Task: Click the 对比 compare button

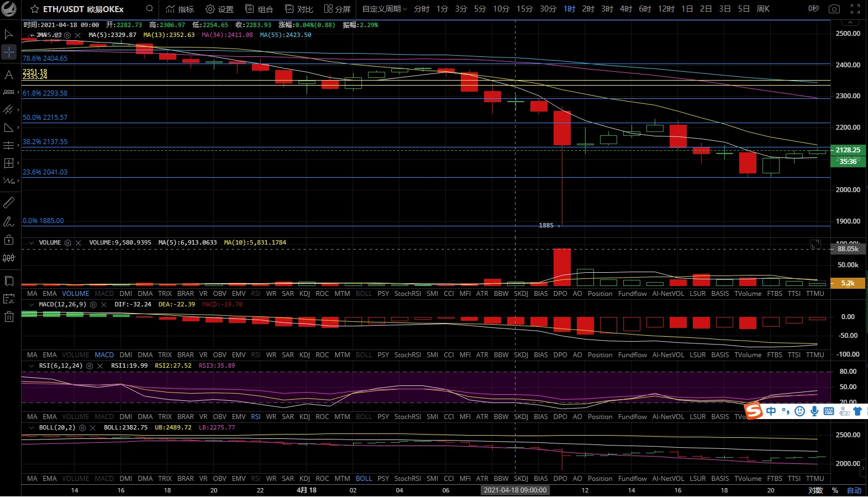Action: tap(299, 9)
